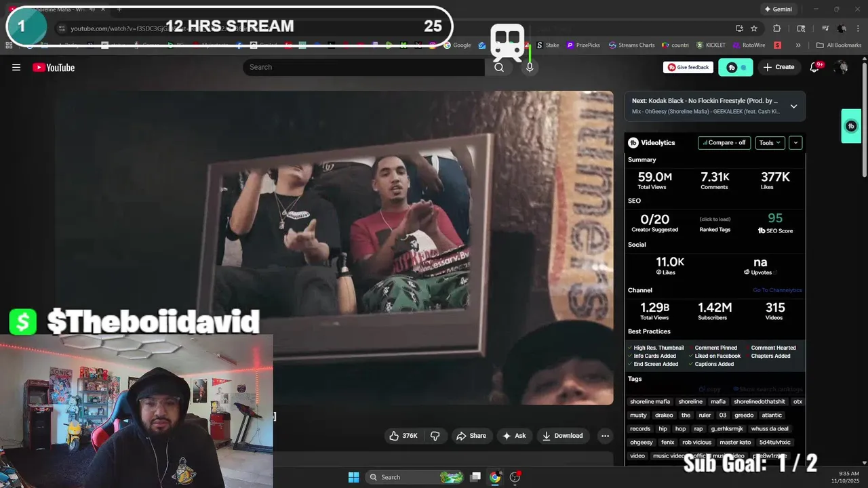Open the Streams Charts bookmark

point(632,45)
